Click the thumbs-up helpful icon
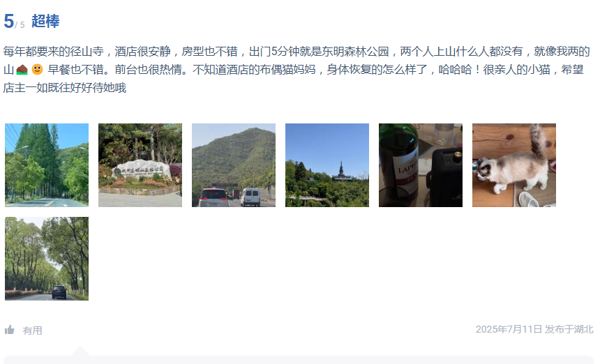600x364 pixels. click(x=10, y=330)
